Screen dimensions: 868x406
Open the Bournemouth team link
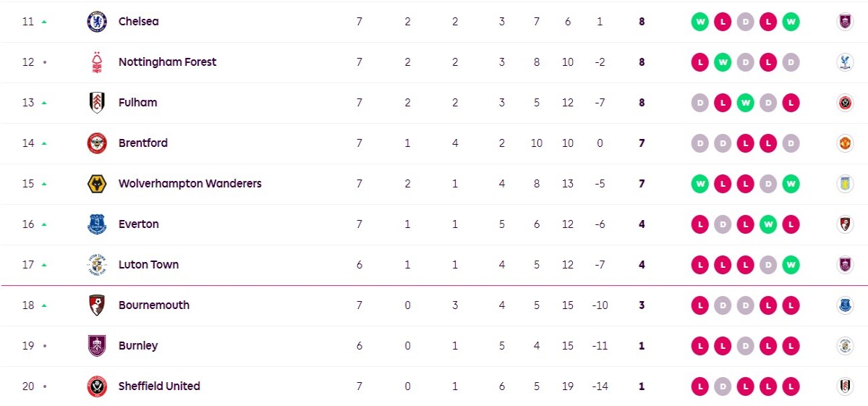click(x=154, y=305)
